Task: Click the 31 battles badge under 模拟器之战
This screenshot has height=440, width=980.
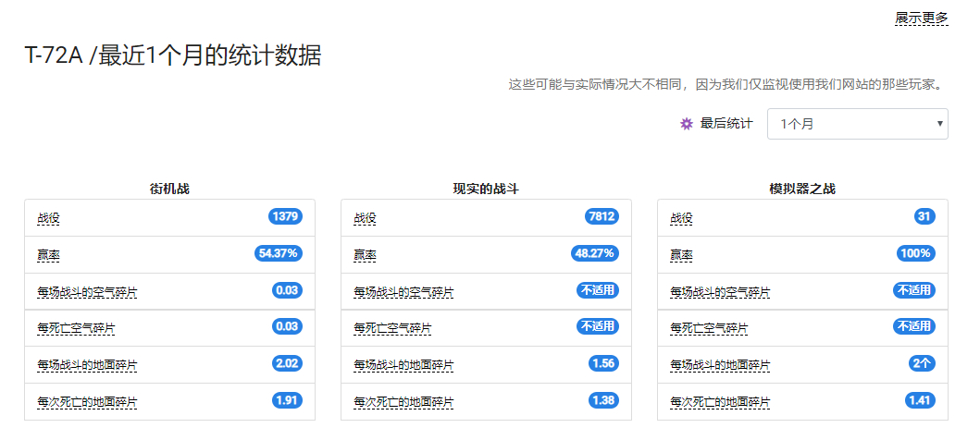Action: tap(925, 217)
